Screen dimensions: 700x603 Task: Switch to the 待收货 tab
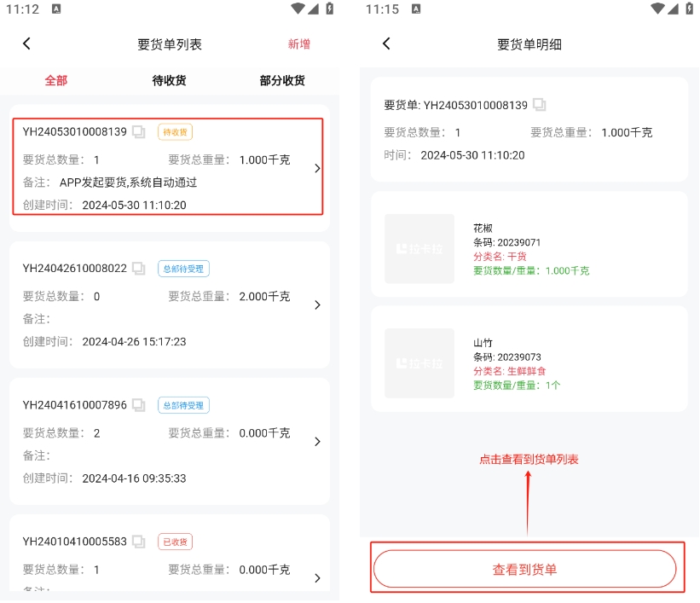(x=169, y=81)
